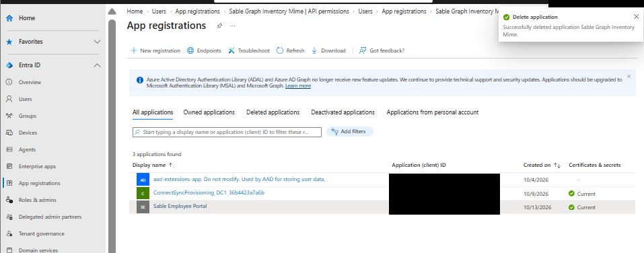Open aad-extensions-app application link
The image size is (644, 253).
(240, 179)
